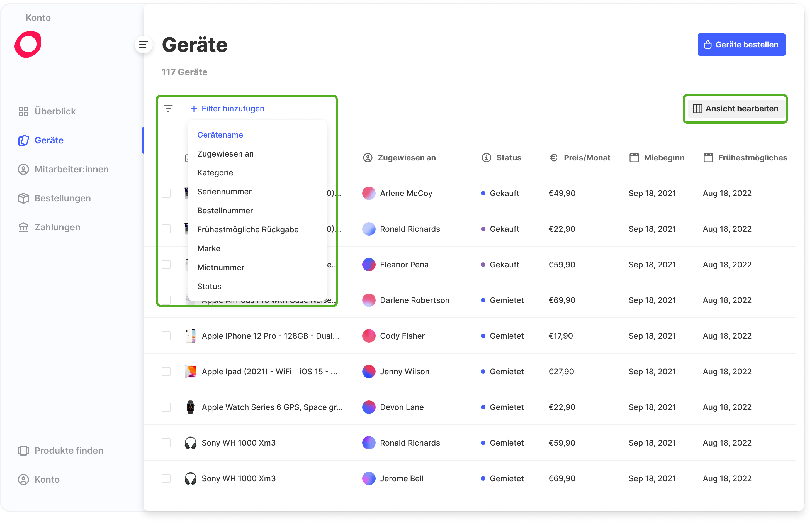This screenshot has height=523, width=812.
Task: Click the Geräte page heading
Action: (195, 45)
